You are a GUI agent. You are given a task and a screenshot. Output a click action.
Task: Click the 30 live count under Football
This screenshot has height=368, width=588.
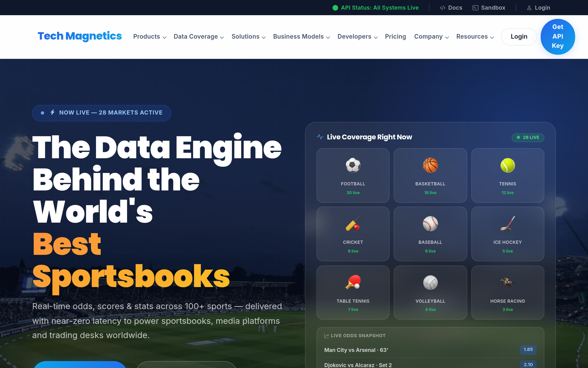(x=353, y=193)
